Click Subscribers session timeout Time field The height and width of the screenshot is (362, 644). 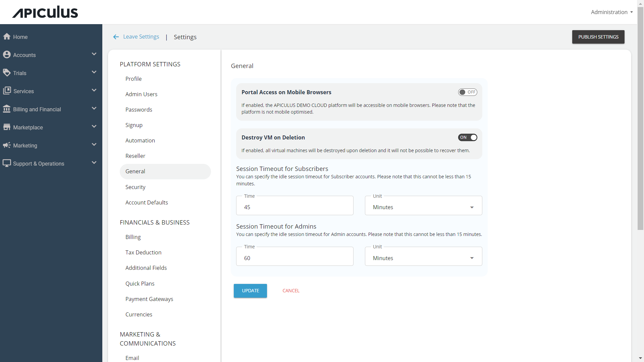pyautogui.click(x=294, y=206)
